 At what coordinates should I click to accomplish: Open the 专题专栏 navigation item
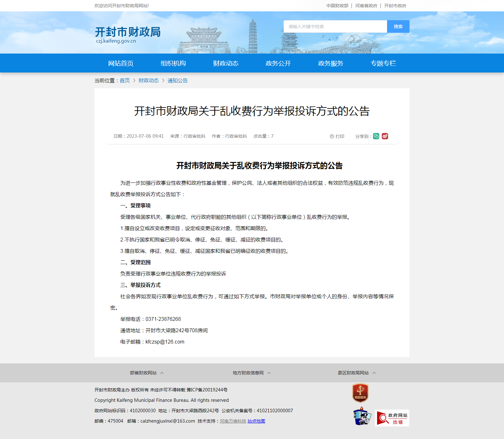(383, 63)
